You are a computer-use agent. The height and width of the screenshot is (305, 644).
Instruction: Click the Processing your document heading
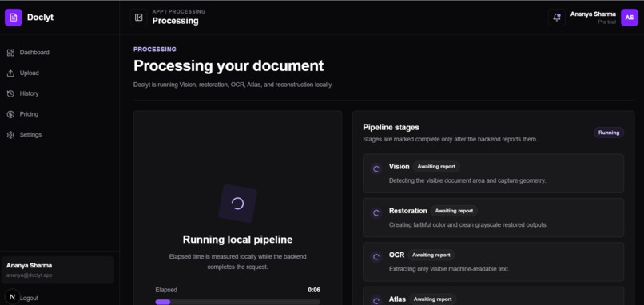coord(229,65)
